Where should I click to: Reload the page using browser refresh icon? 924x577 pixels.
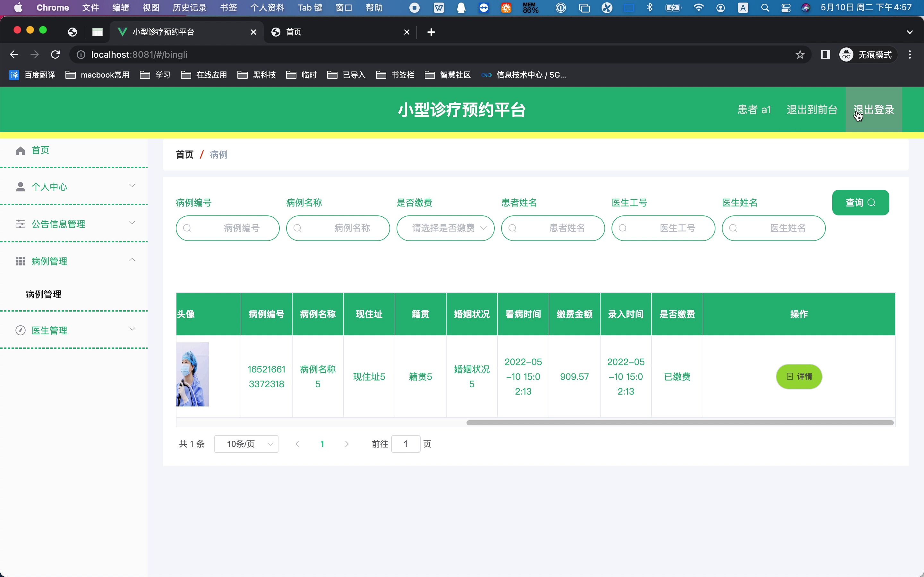(56, 54)
